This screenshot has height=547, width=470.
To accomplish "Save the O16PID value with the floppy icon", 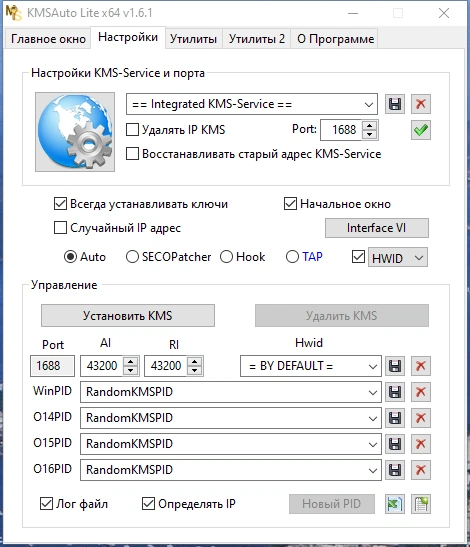I will [x=395, y=470].
